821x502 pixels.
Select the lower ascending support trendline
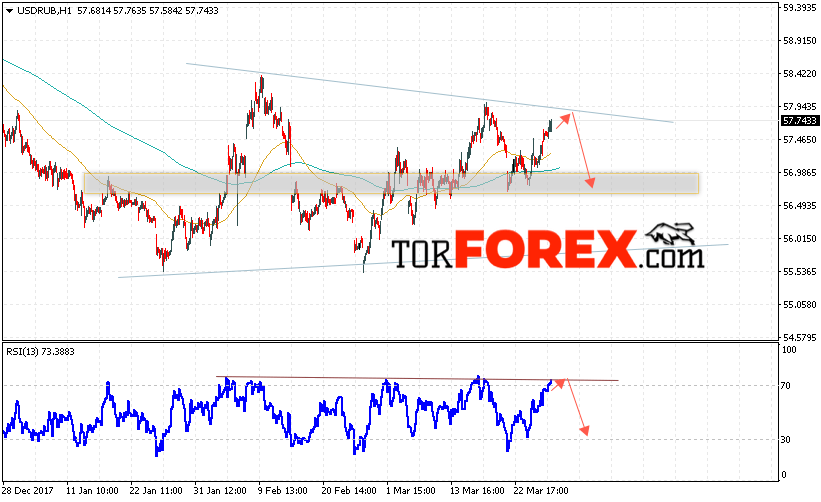[x=423, y=261]
